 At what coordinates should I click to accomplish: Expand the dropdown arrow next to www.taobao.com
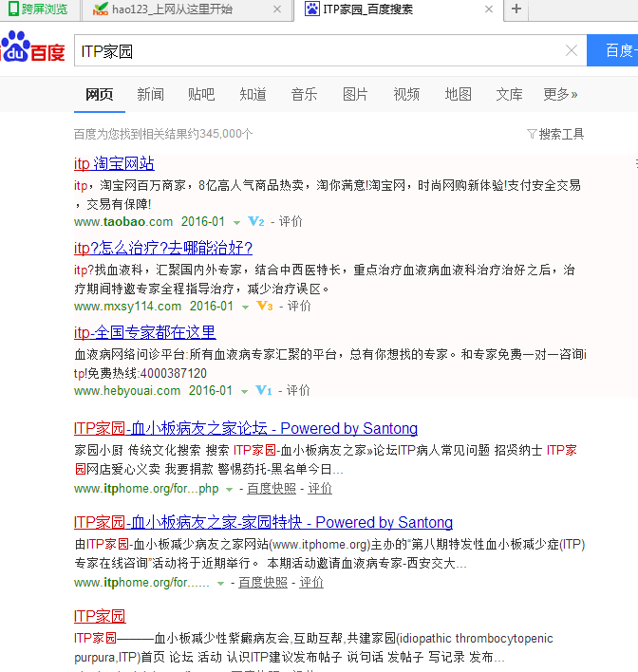point(236,223)
